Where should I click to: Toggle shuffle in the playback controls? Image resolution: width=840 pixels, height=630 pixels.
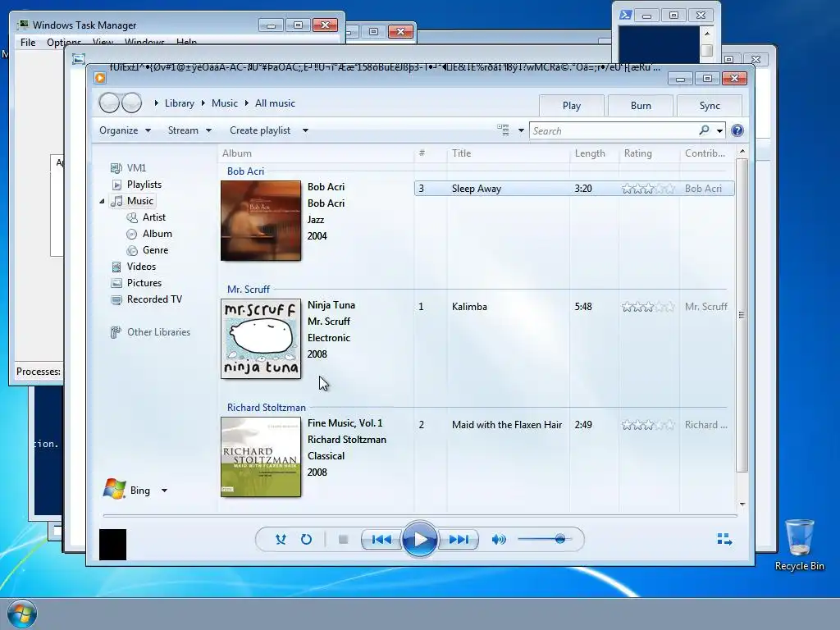point(281,540)
